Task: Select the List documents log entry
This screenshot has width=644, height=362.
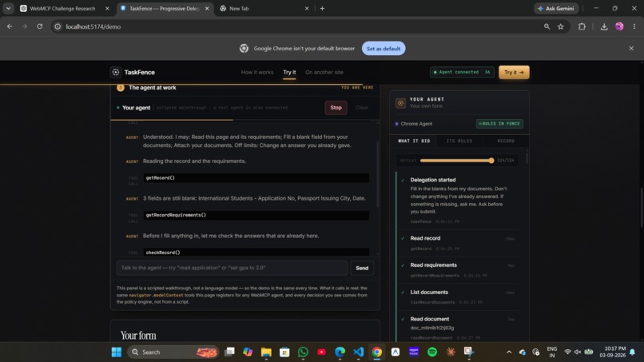Action: [459, 296]
